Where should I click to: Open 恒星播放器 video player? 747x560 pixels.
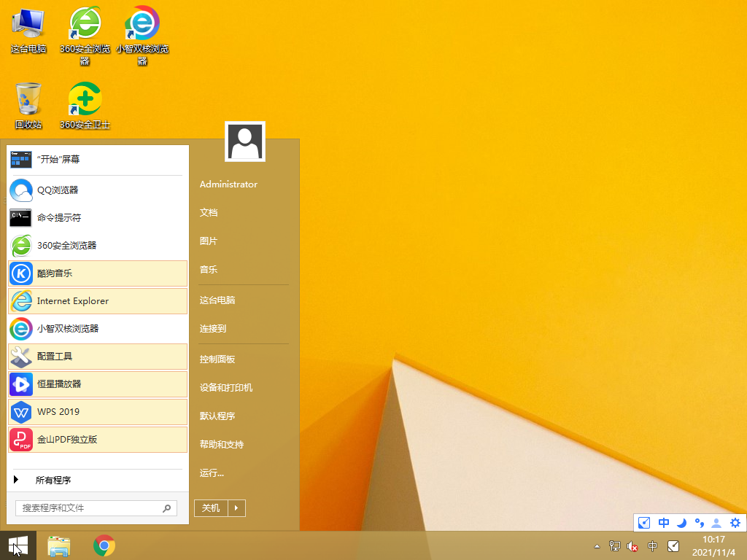click(59, 384)
